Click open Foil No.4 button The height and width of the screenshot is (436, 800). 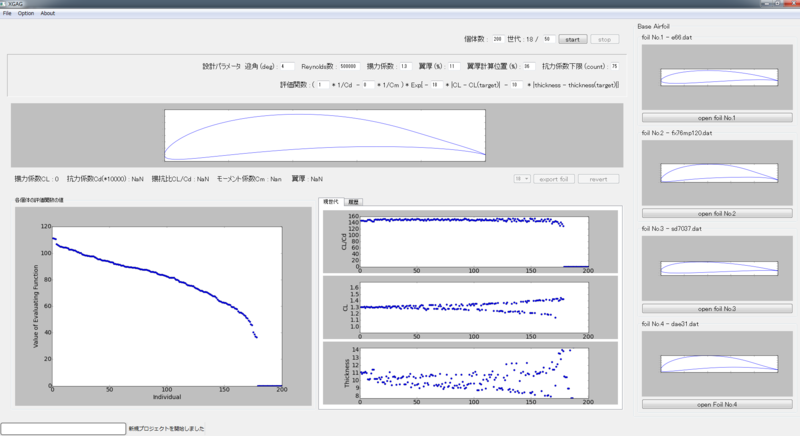pyautogui.click(x=717, y=404)
